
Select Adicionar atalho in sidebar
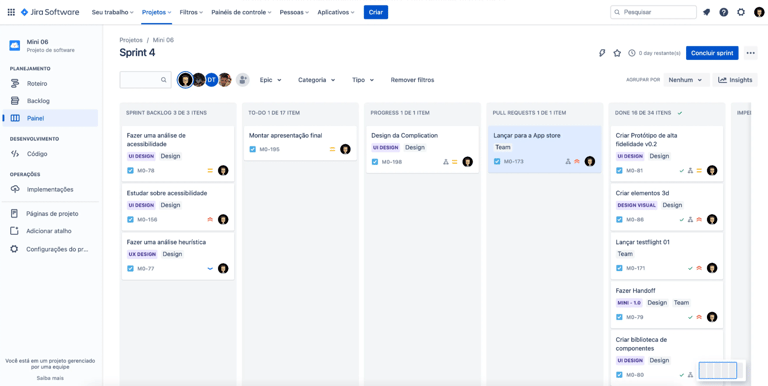[50, 231]
